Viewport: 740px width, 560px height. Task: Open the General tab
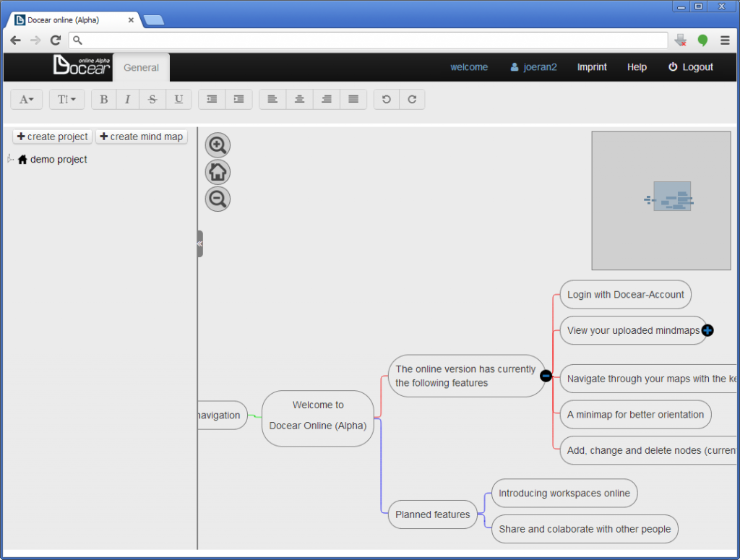coord(141,67)
